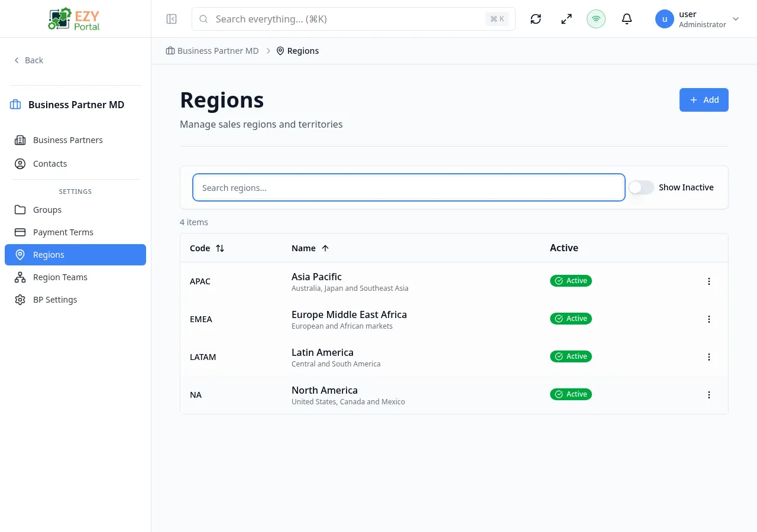The image size is (757, 532).
Task: Toggle the Code column sort order
Action: pos(220,248)
